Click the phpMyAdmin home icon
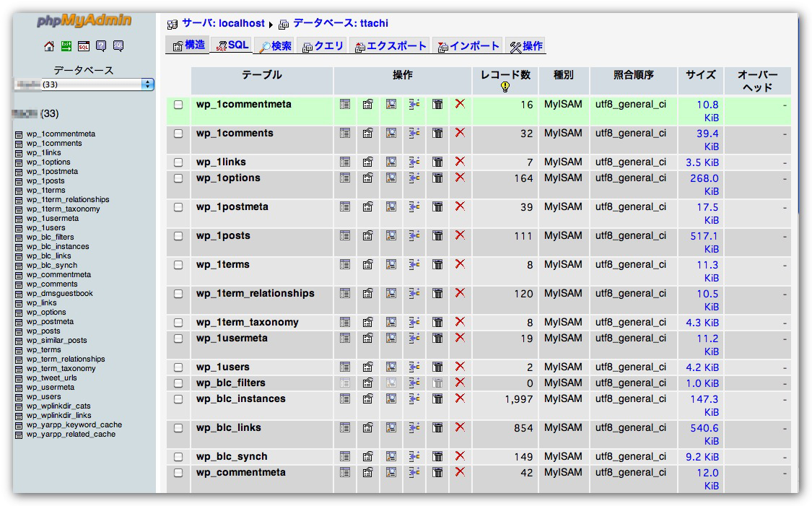 [x=49, y=46]
